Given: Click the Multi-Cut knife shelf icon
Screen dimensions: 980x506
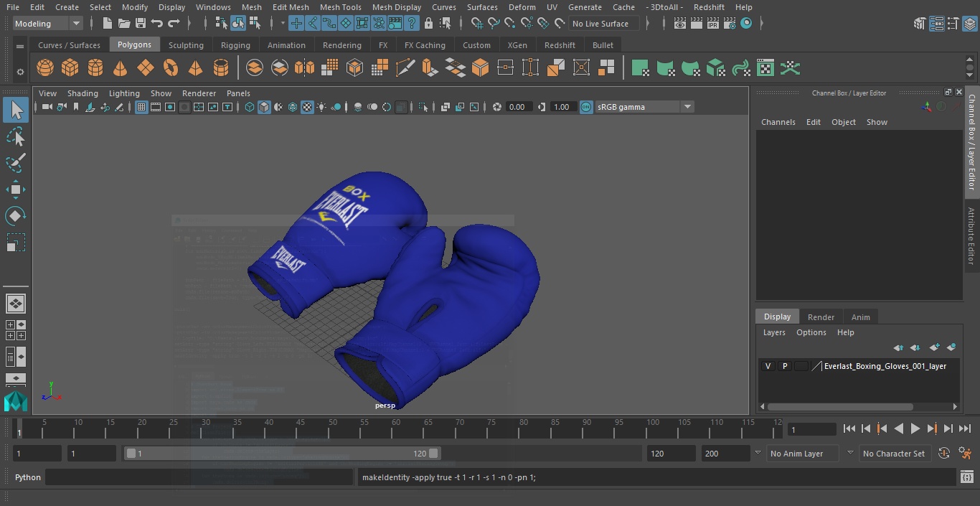Looking at the screenshot, I should tap(405, 68).
